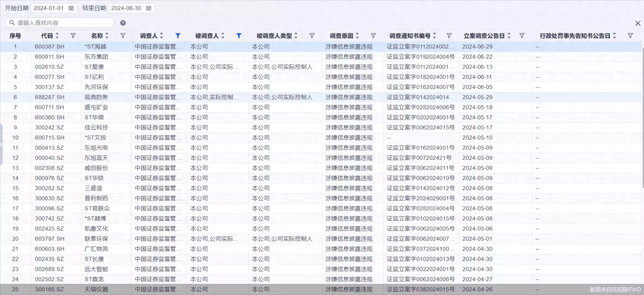The image size is (644, 295).
Task: Click notice number 证监立案字007202421号
Action: pyautogui.click(x=419, y=158)
